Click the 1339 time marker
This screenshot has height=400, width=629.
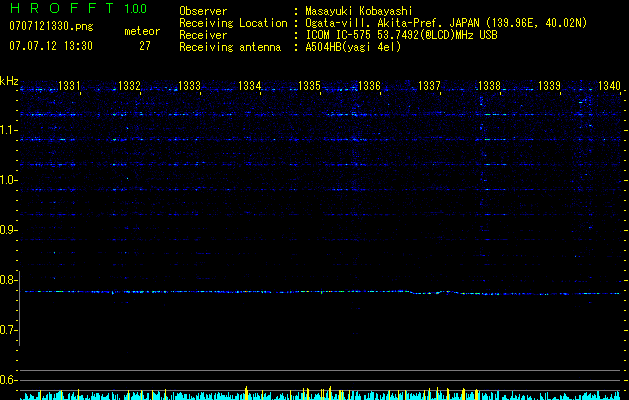pos(549,86)
